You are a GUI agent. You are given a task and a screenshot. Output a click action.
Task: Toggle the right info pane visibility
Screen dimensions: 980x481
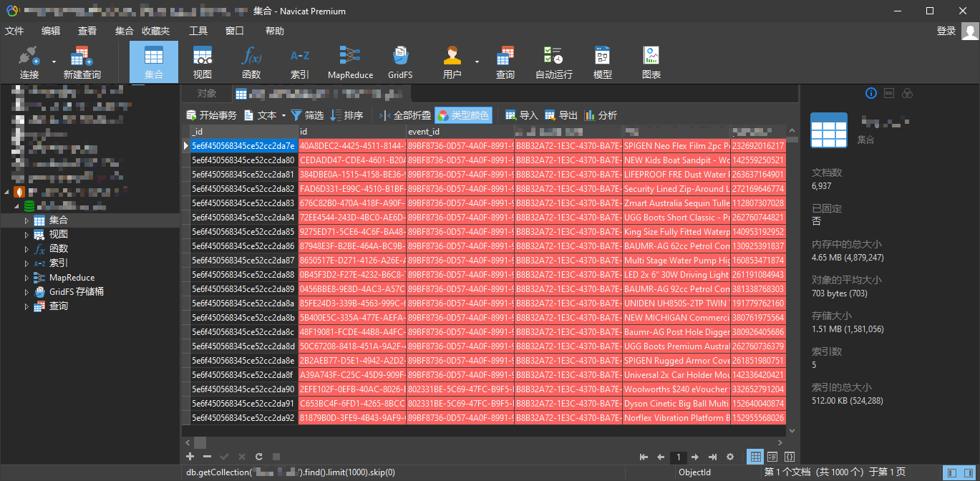coord(967,472)
